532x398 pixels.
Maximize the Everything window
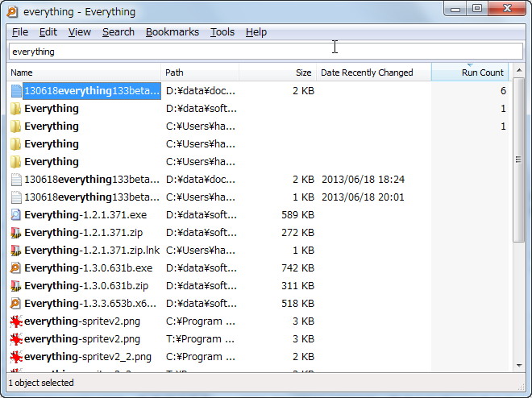[477, 9]
